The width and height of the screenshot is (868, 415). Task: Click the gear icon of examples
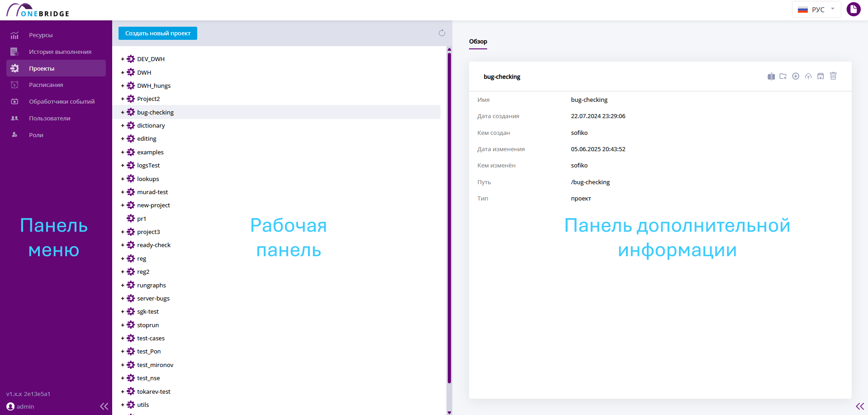click(x=131, y=152)
